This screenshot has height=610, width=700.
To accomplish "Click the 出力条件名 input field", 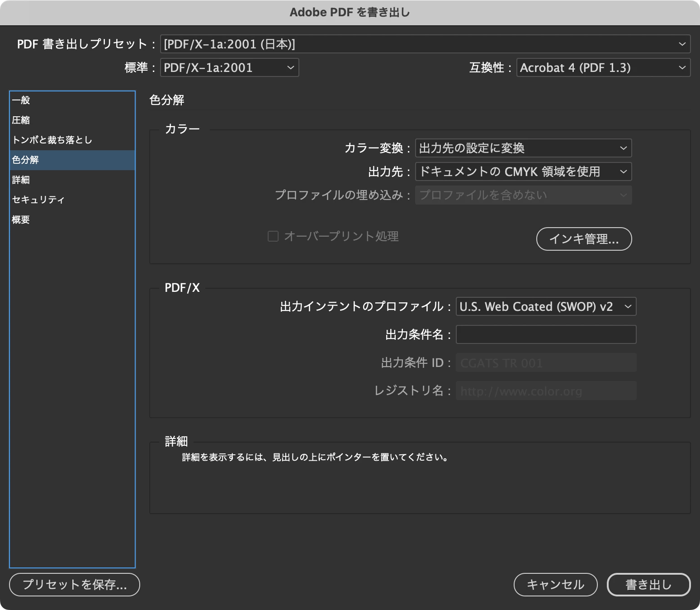I will click(x=546, y=334).
